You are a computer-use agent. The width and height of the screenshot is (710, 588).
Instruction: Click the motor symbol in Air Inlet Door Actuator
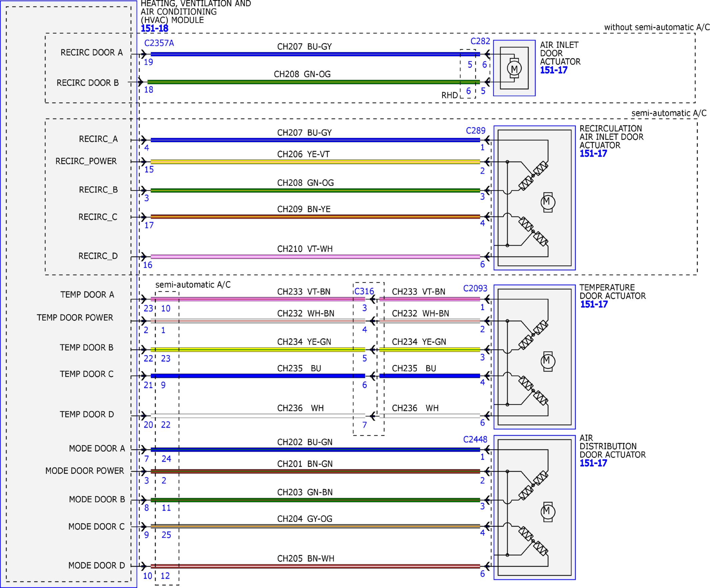coord(514,69)
